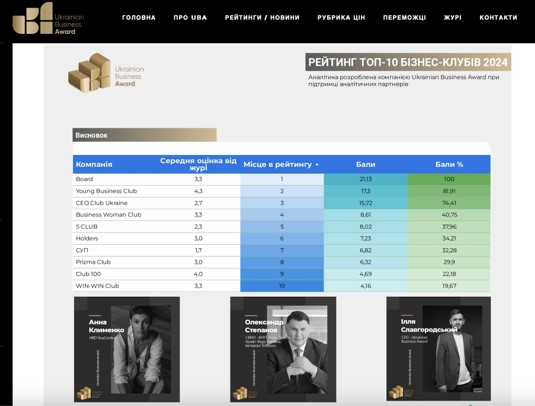Click the 81,91 percent cell
Viewport: 535px width, 406px height.
[449, 191]
